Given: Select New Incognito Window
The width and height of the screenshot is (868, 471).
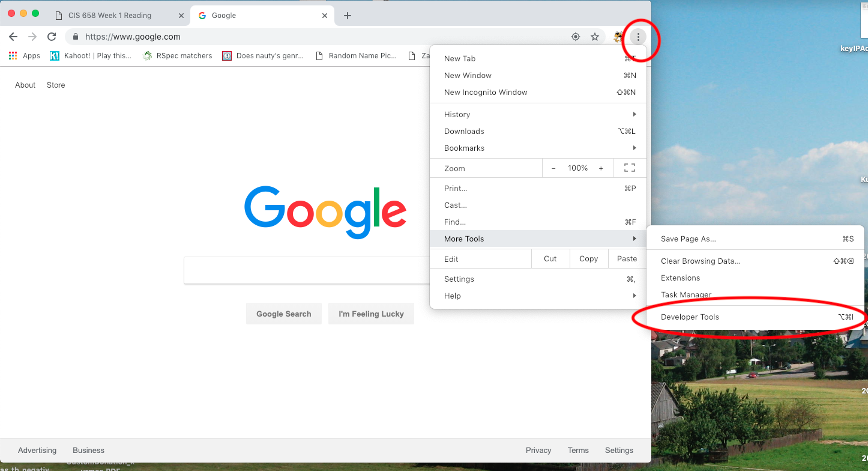Looking at the screenshot, I should pyautogui.click(x=538, y=92).
